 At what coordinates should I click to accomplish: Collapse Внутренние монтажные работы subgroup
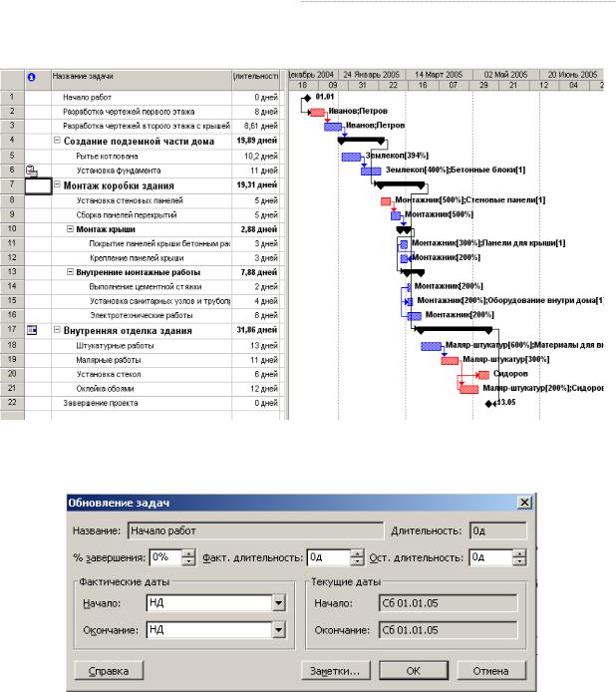click(x=70, y=272)
